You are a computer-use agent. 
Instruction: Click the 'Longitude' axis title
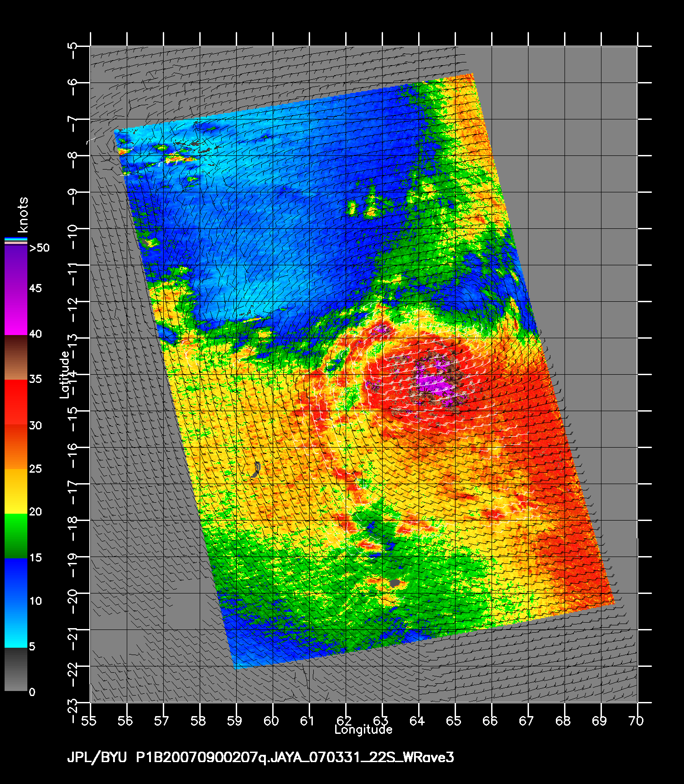pos(363,730)
